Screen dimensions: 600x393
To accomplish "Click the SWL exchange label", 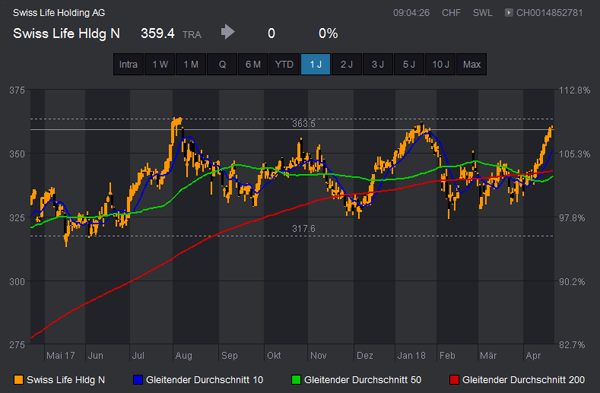I will click(483, 13).
